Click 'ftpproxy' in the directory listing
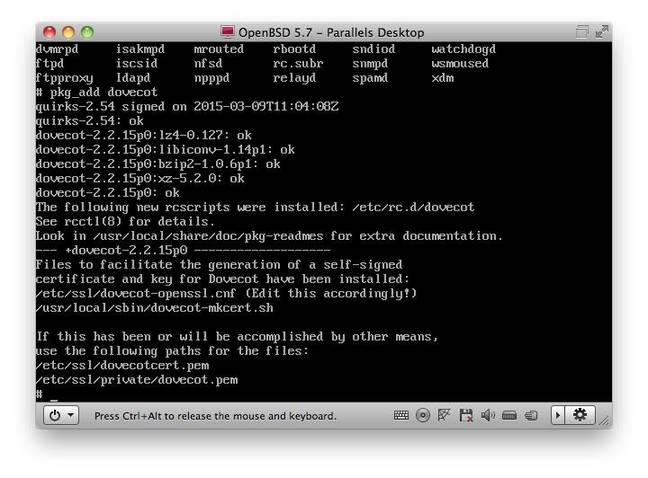The image size is (648, 478). pyautogui.click(x=64, y=78)
